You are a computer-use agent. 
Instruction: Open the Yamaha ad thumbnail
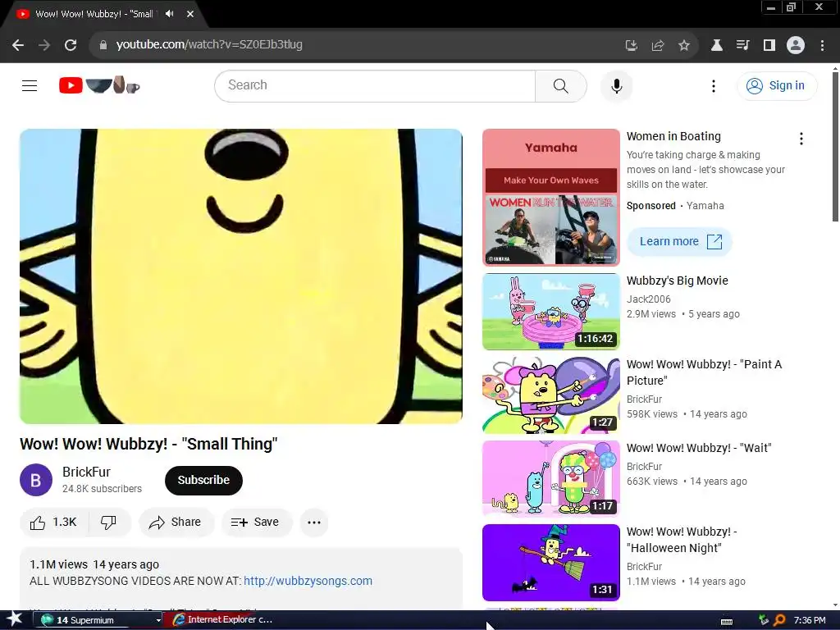[551, 197]
